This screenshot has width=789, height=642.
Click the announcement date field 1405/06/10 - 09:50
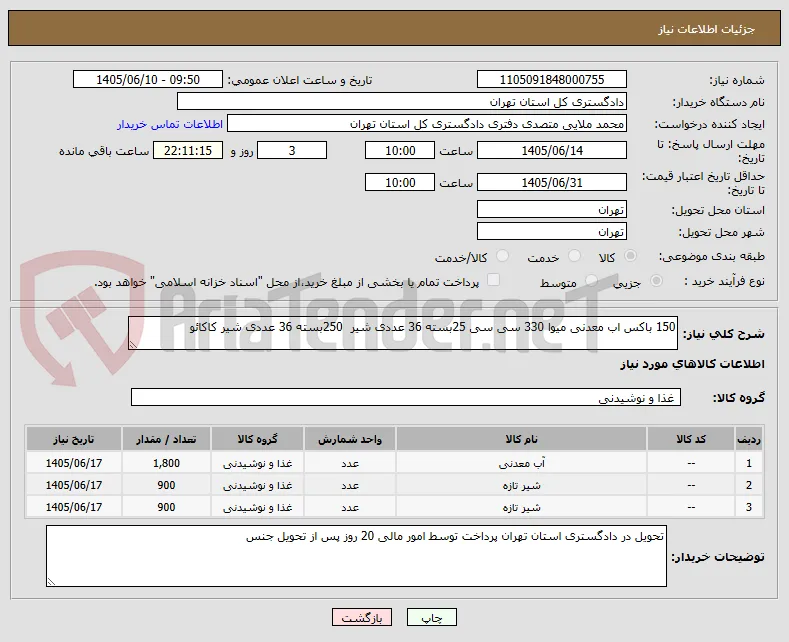coord(147,79)
